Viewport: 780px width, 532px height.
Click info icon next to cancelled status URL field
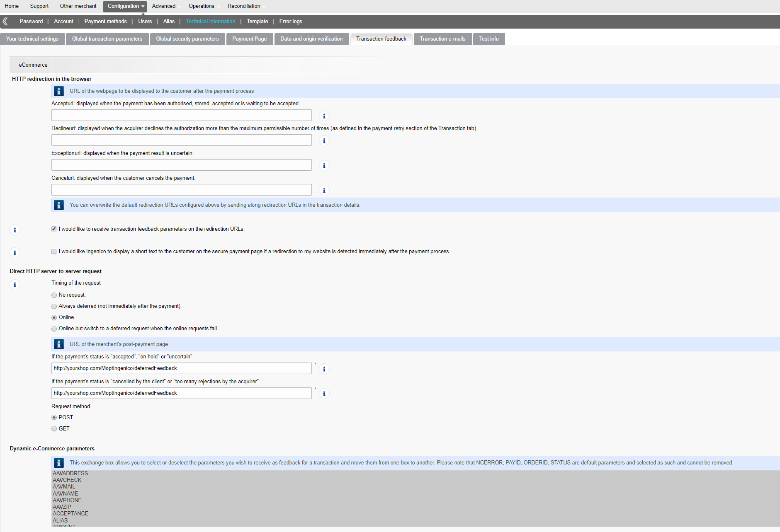point(324,394)
